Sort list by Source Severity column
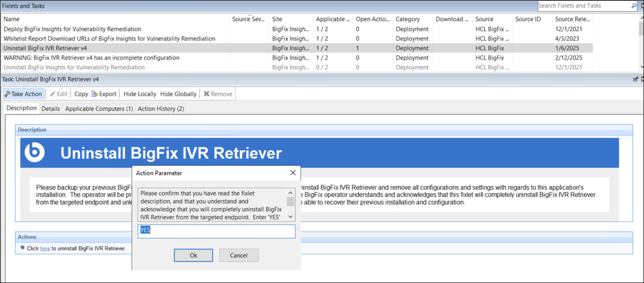The width and height of the screenshot is (644, 283). point(248,19)
